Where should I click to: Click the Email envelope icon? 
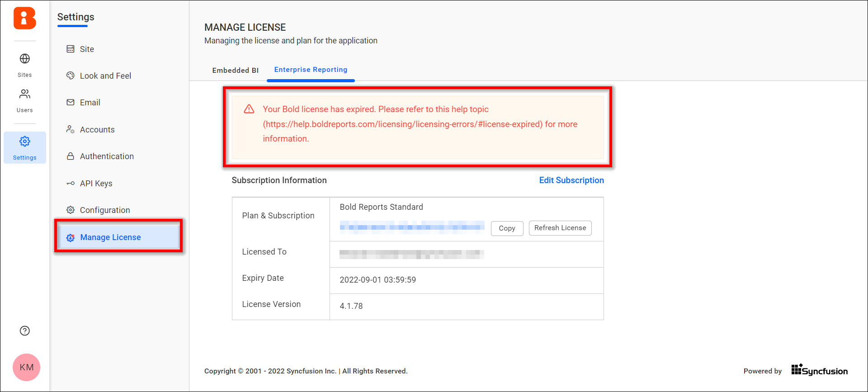pos(71,102)
